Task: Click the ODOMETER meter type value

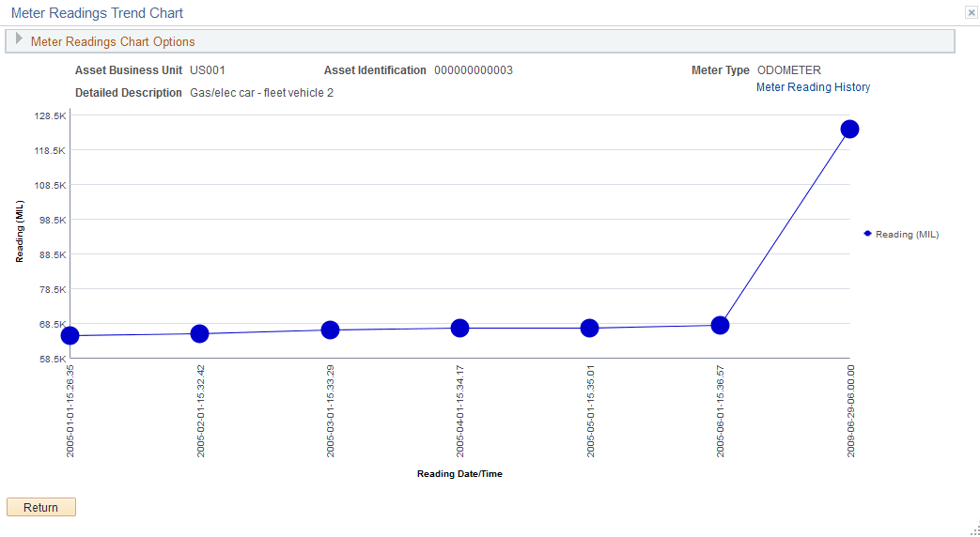Action: tap(789, 70)
